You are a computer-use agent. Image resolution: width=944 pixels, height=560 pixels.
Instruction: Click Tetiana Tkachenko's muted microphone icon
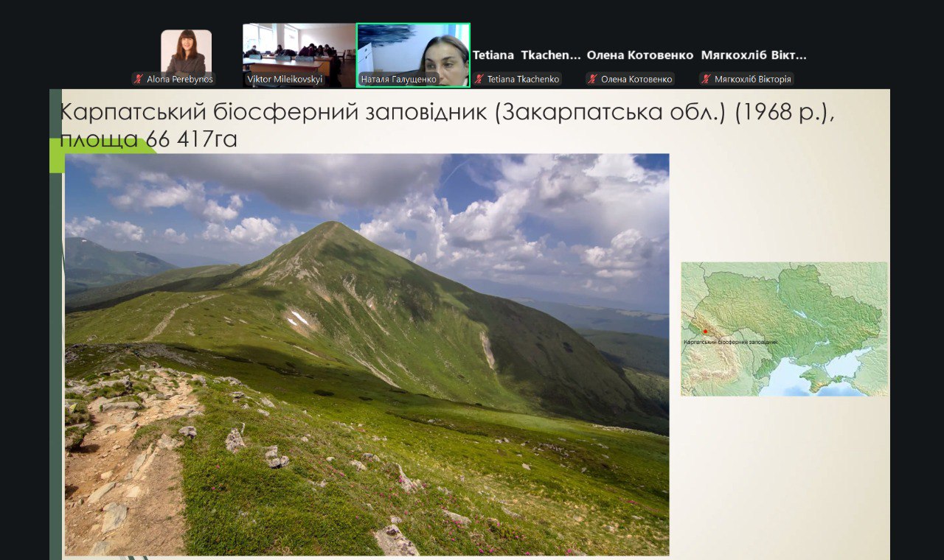(479, 79)
